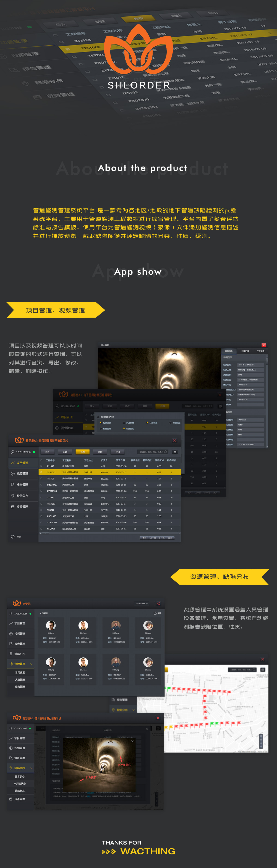The width and height of the screenshot is (277, 868).
Task: Click the 导入 import button in the project toolbar
Action: pos(48,452)
